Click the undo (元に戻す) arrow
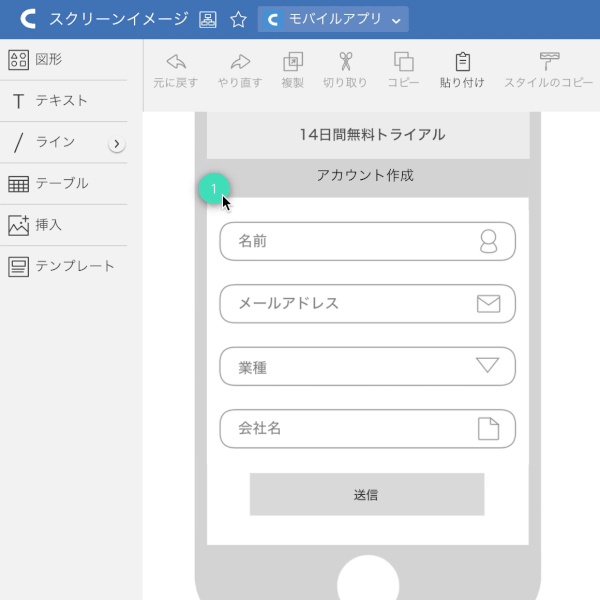 (x=176, y=62)
